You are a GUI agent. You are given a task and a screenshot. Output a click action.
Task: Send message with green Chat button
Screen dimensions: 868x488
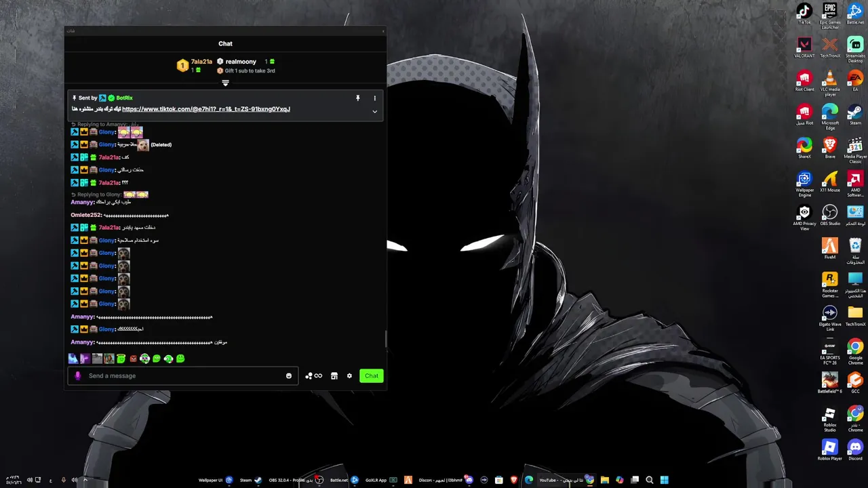click(372, 375)
